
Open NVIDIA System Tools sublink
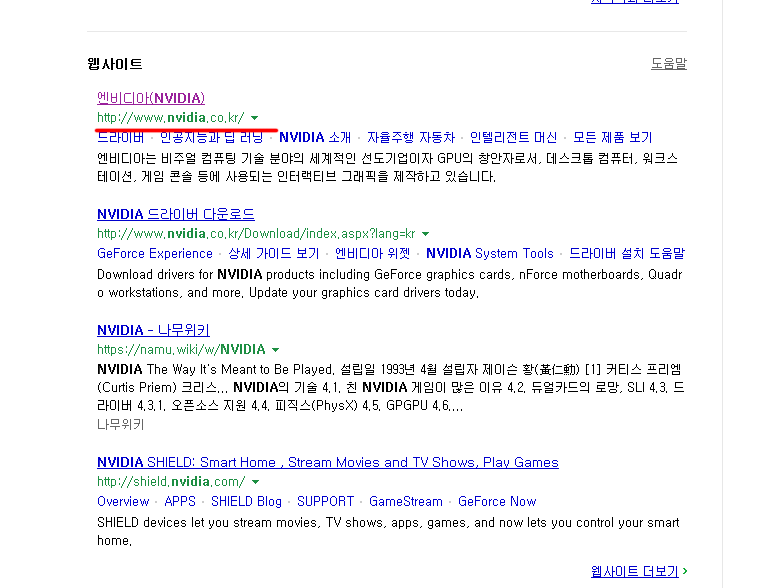tap(490, 253)
